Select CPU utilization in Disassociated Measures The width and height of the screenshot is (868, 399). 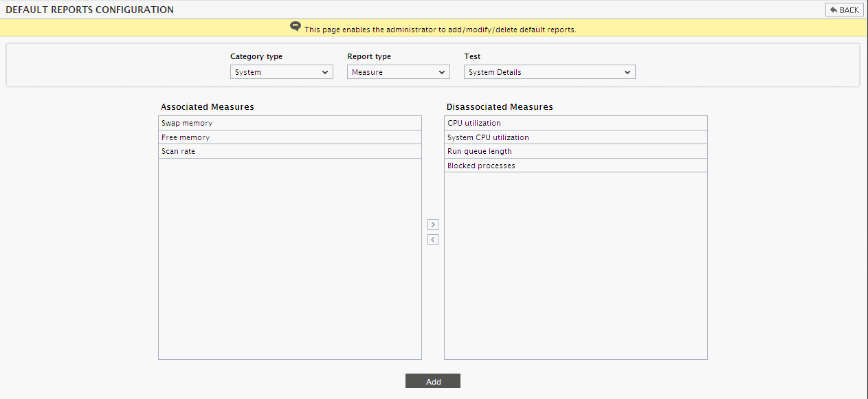(x=576, y=123)
